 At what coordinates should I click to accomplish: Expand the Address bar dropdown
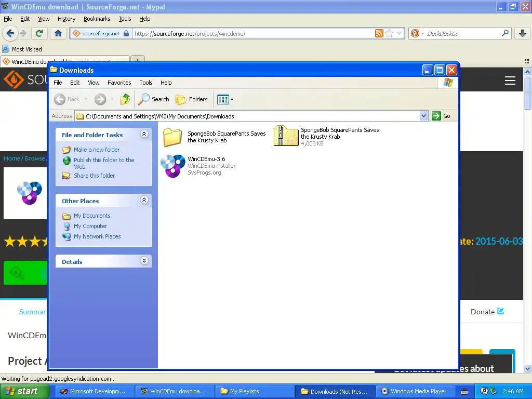pos(423,116)
